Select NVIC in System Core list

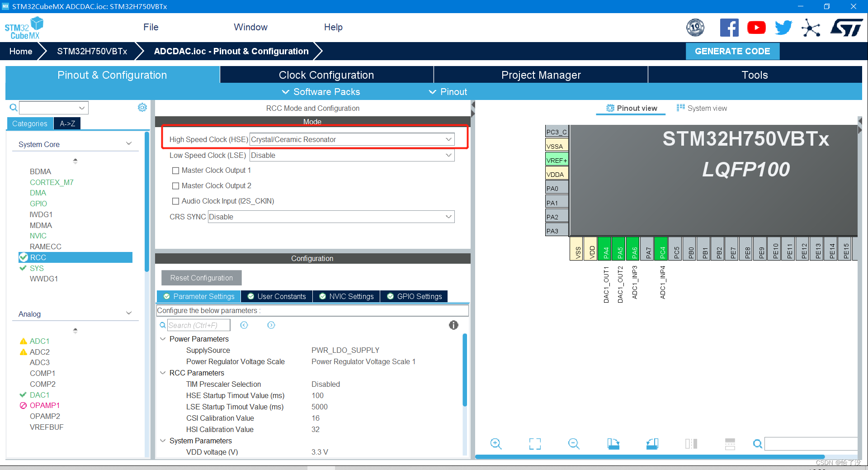coord(38,236)
